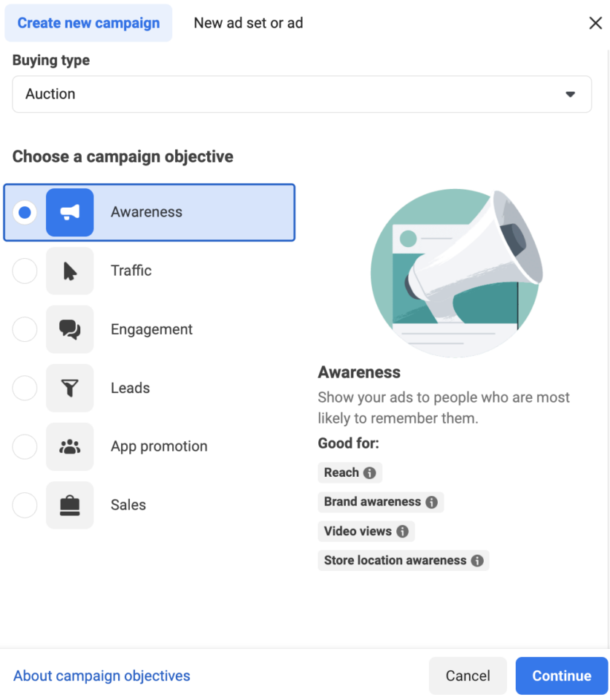This screenshot has height=700, width=610.
Task: Click the info icon beside Brand awareness
Action: point(432,502)
